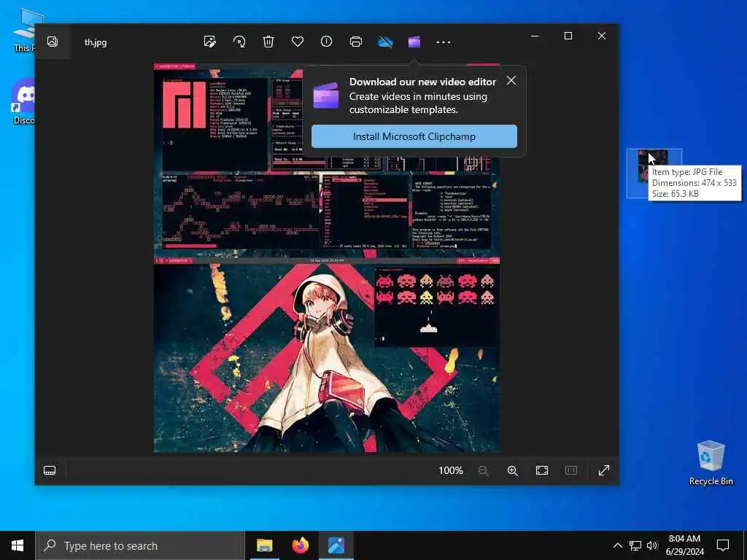Print the photo using printer icon
The image size is (747, 560).
tap(355, 42)
